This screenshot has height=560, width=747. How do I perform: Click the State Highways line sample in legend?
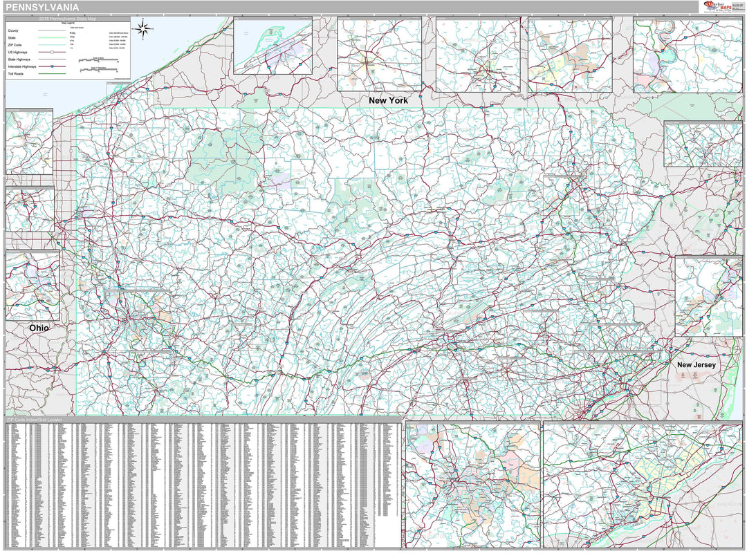pyautogui.click(x=53, y=59)
